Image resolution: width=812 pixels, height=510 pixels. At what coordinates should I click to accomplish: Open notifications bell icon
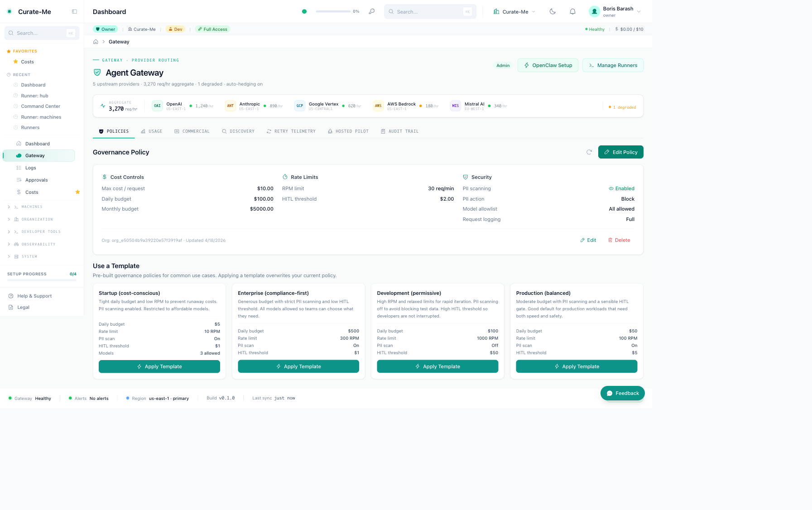click(572, 12)
